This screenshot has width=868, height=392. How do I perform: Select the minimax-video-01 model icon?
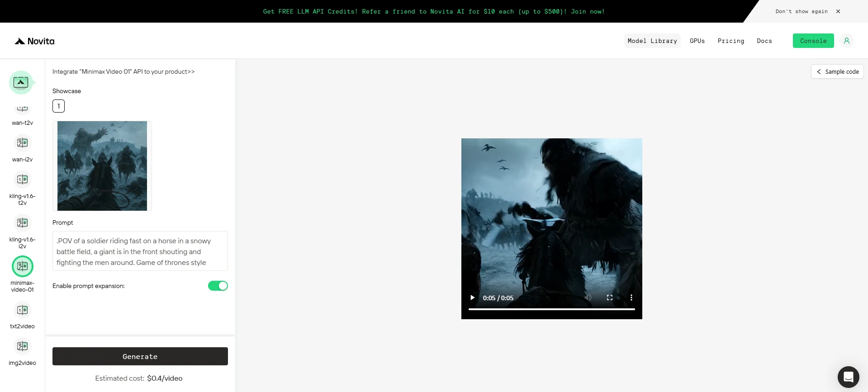(22, 266)
